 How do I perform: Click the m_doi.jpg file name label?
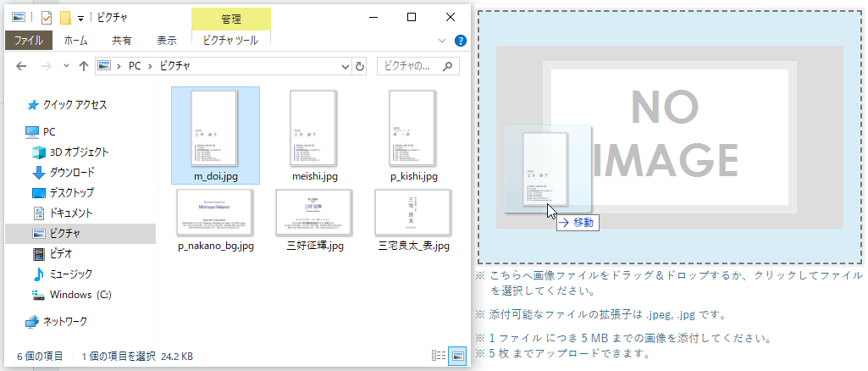215,177
